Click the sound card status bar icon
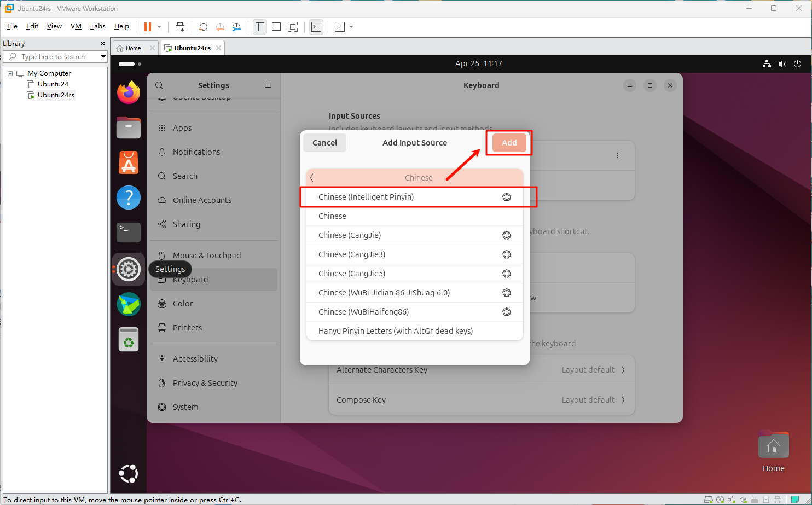 (x=743, y=500)
